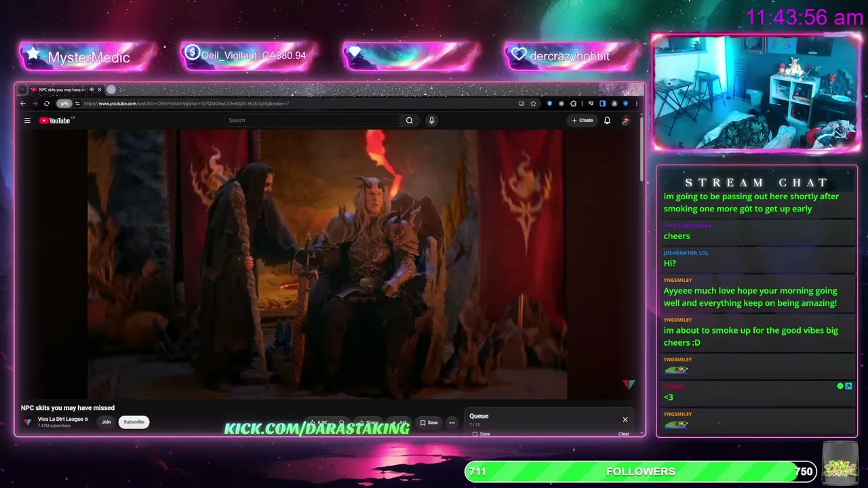868x488 pixels.
Task: Click the 'im about to smoke up' message
Action: 751,336
